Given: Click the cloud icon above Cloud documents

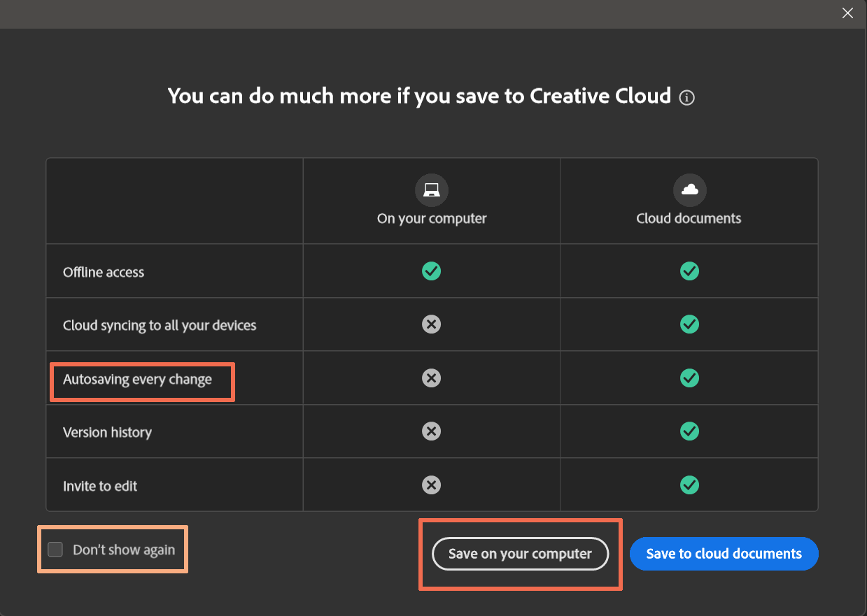Looking at the screenshot, I should pyautogui.click(x=689, y=189).
